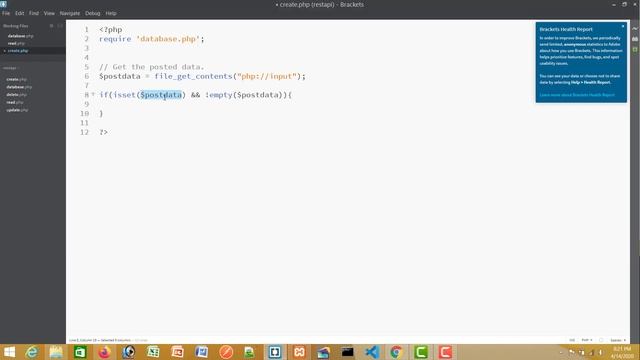Open the orange round app icon on taskbar
The width and height of the screenshot is (640, 360).
click(x=226, y=352)
